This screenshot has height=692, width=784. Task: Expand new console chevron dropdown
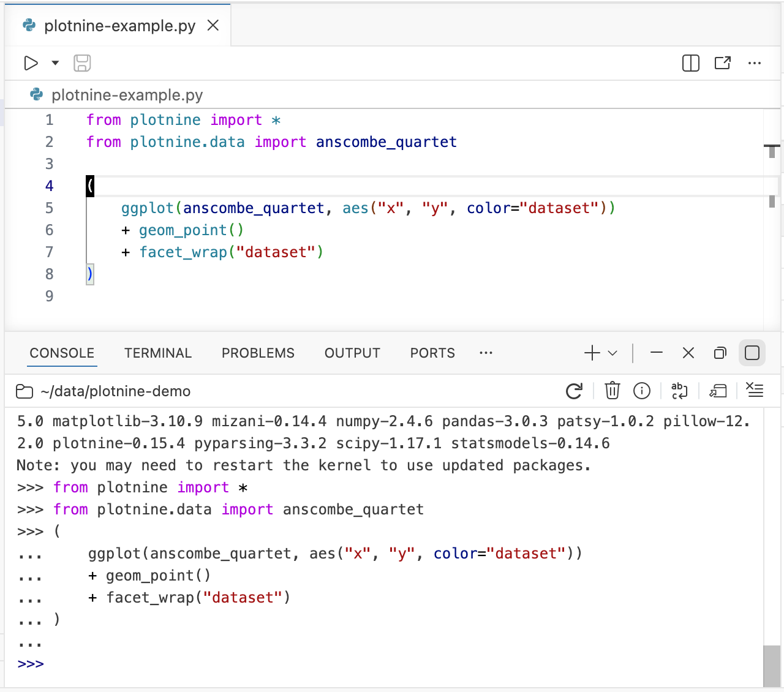pyautogui.click(x=612, y=353)
